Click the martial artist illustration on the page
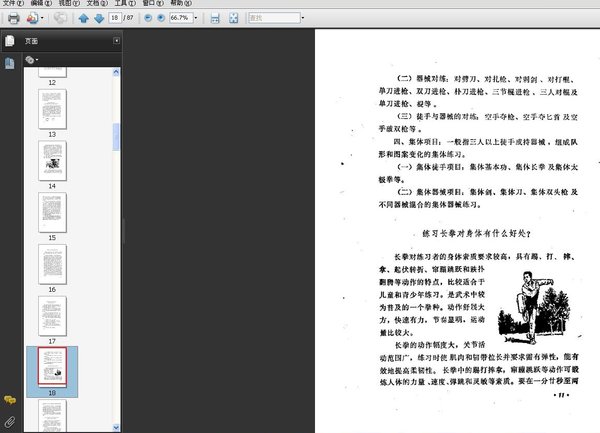Viewport: 600px width, 433px height. tap(534, 308)
